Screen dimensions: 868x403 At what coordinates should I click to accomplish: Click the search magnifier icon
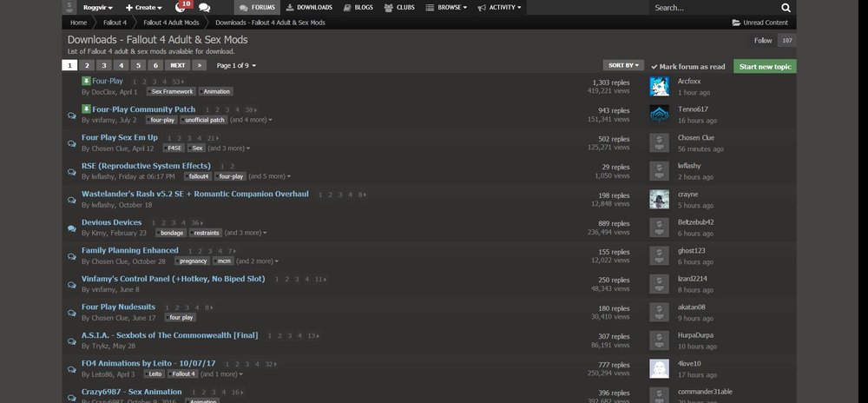point(786,8)
